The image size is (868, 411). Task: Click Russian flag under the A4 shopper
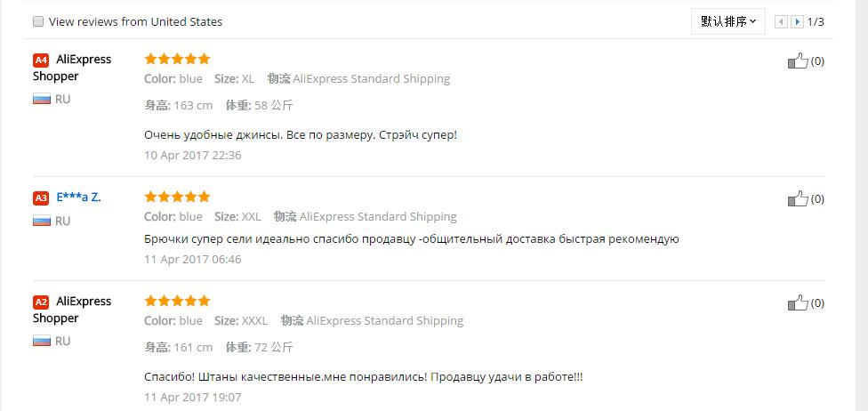click(x=41, y=100)
